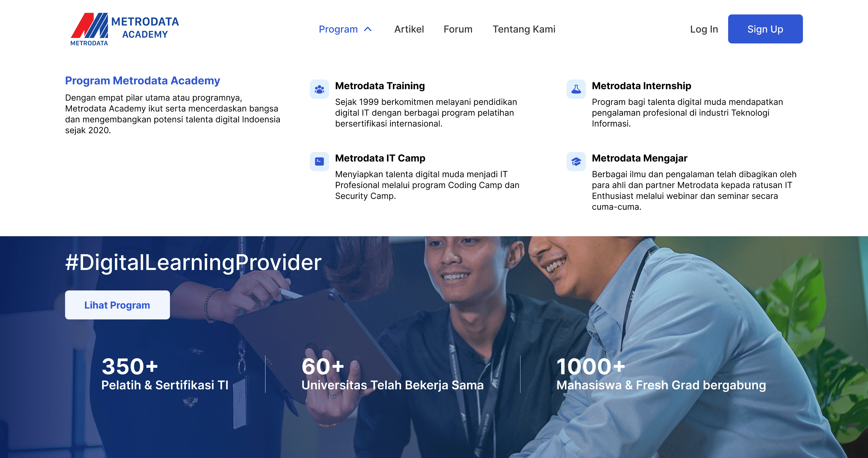Click the Metrodata Mengajar graduation cap icon
The height and width of the screenshot is (458, 868).
(576, 162)
